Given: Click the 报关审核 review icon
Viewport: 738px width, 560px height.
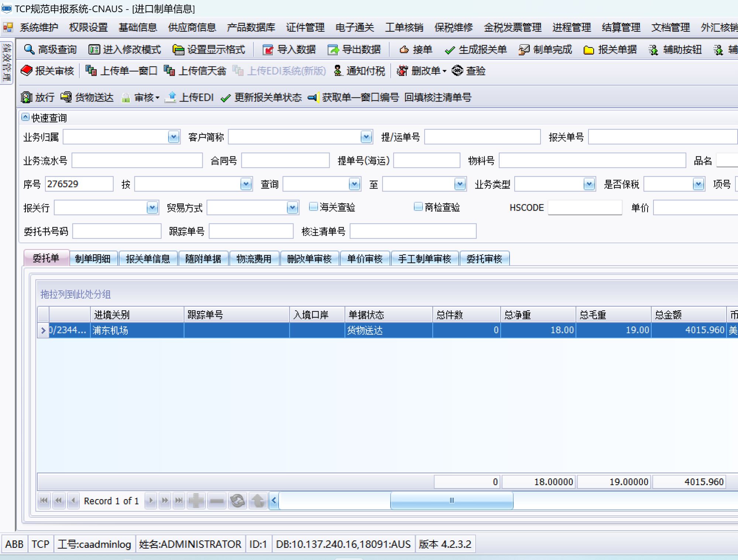Looking at the screenshot, I should click(27, 70).
